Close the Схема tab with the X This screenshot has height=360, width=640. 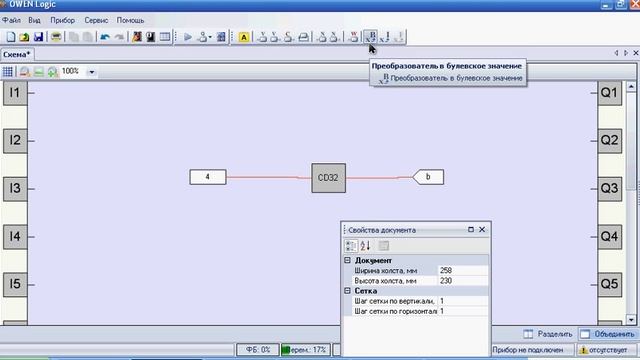coord(636,53)
